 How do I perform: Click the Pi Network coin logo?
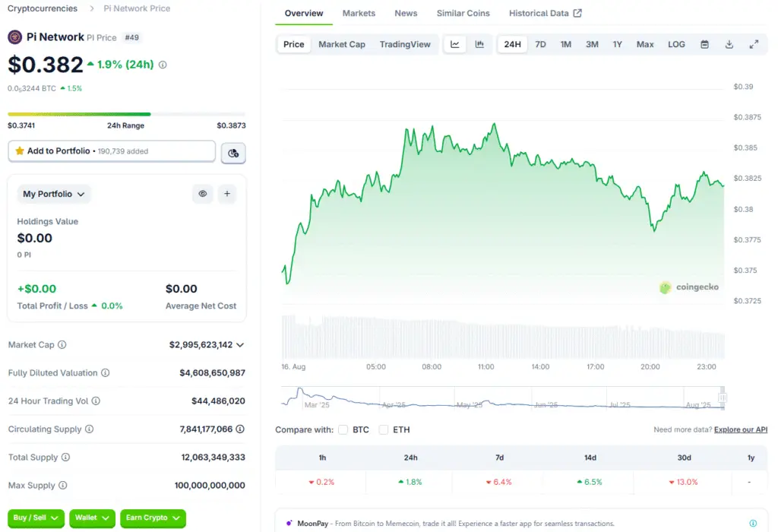tap(15, 37)
